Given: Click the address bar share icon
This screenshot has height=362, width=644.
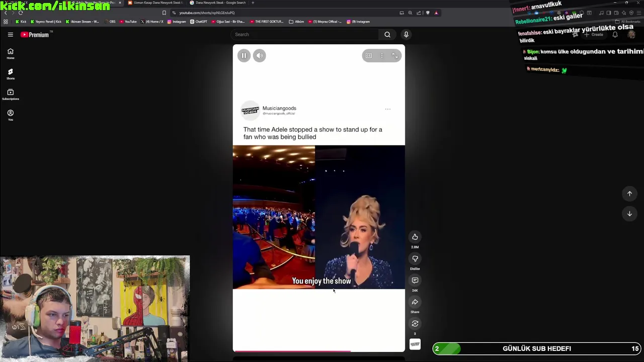Looking at the screenshot, I should click(x=419, y=13).
